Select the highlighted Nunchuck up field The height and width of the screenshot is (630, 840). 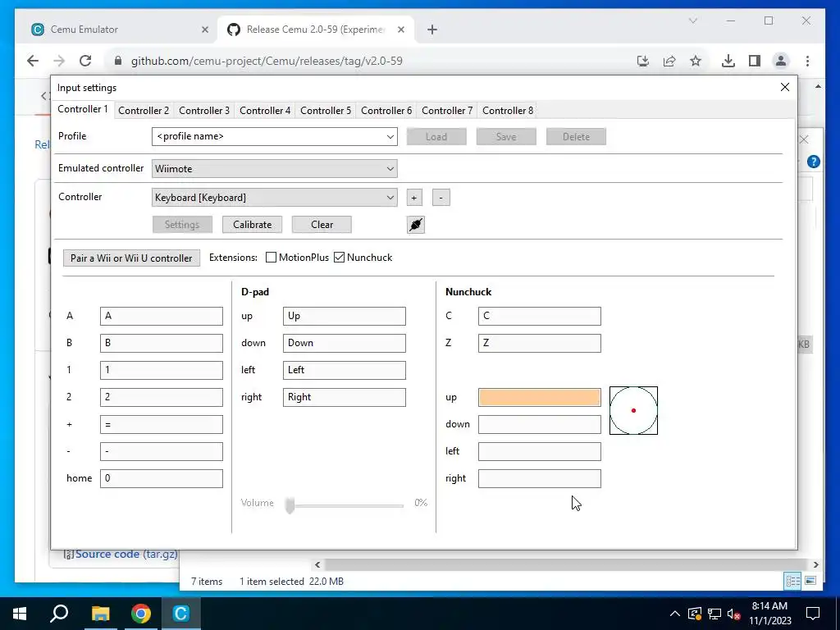540,398
